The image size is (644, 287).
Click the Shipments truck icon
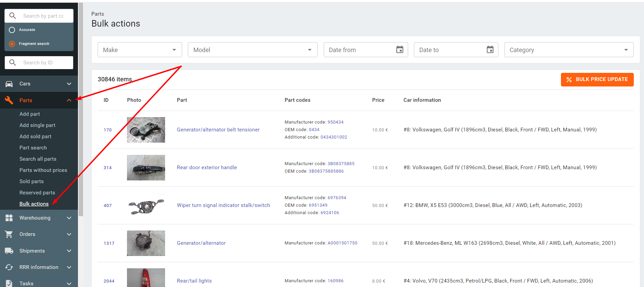point(9,251)
